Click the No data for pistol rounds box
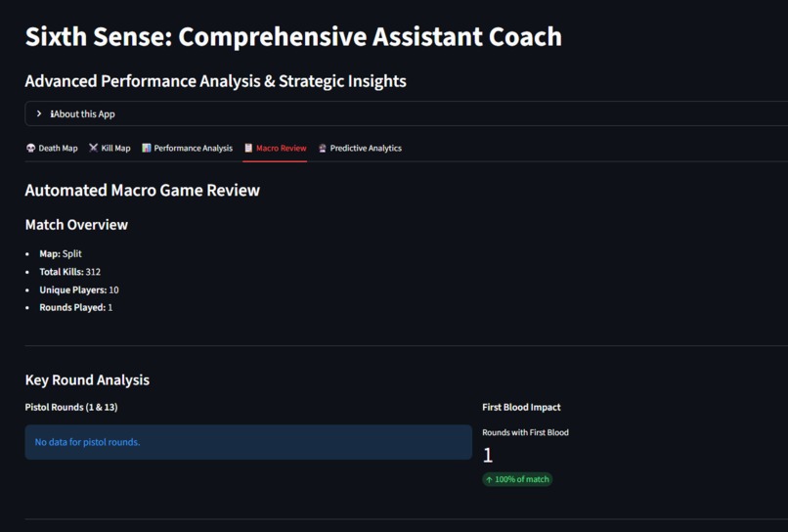This screenshot has width=788, height=532. click(x=248, y=442)
